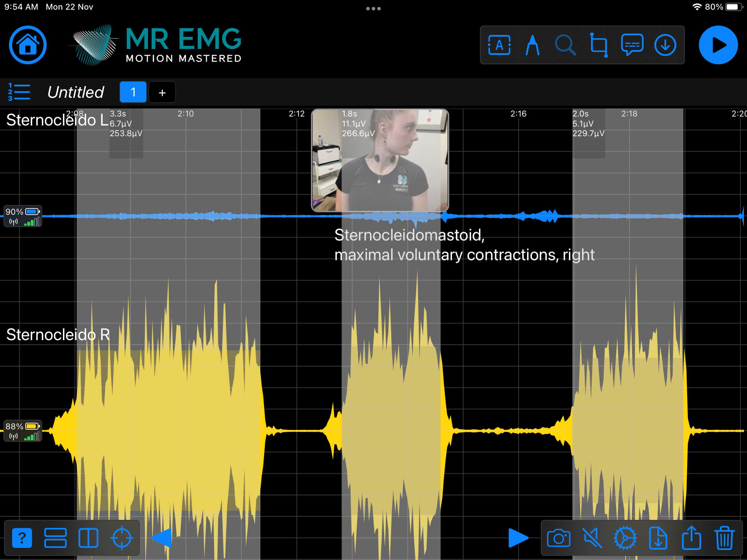
Task: Step backward with left arrow
Action: [162, 538]
